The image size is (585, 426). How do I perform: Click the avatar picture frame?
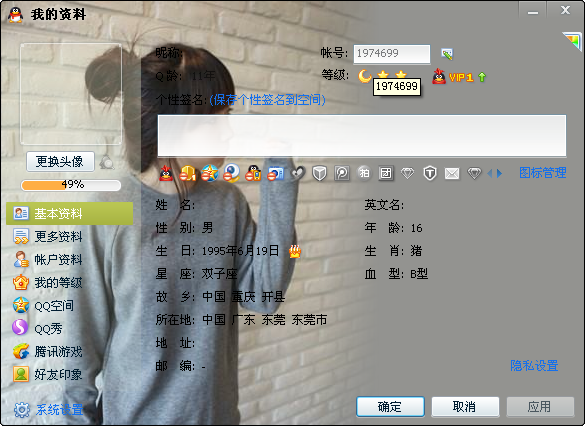pos(71,94)
